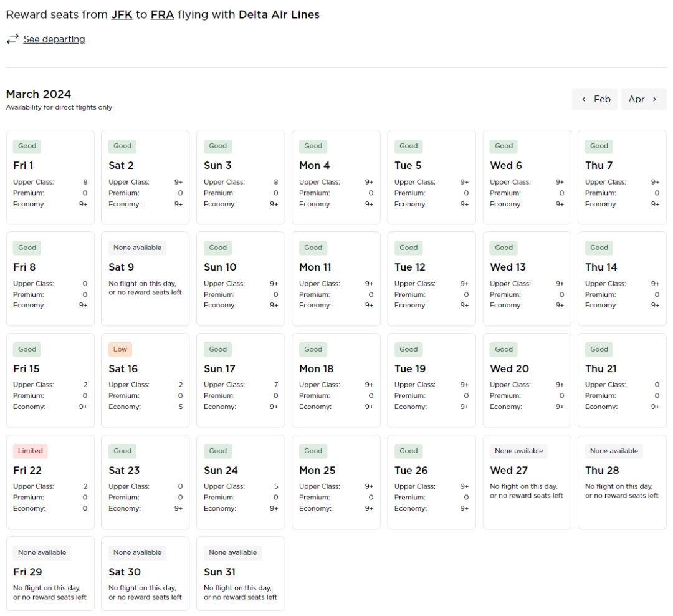
Task: Choose the Sun 17 date card
Action: 241,380
